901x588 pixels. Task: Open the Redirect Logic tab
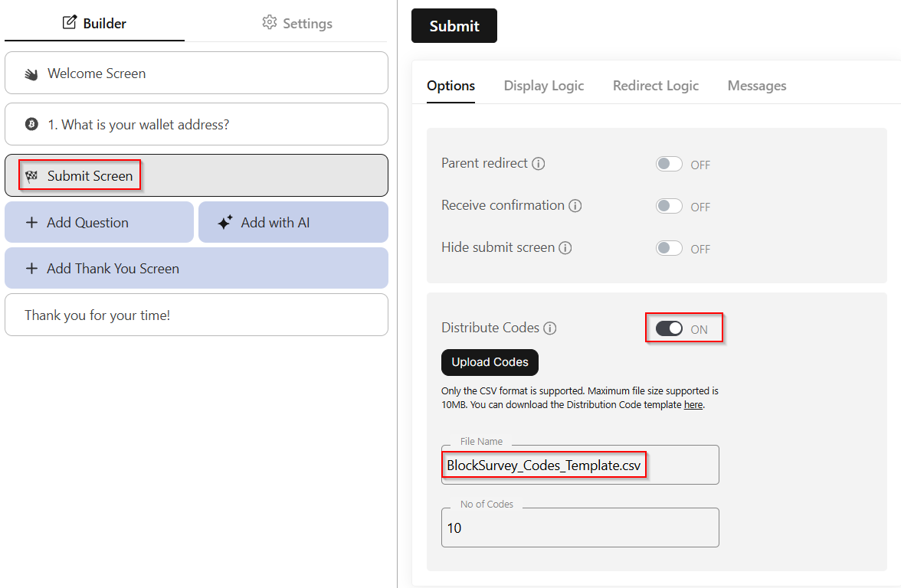(656, 86)
